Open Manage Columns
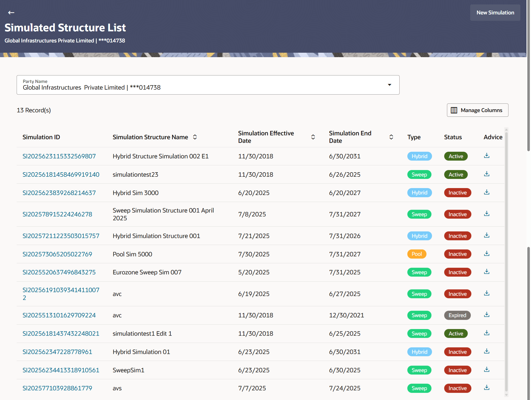The width and height of the screenshot is (532, 400). coord(477,110)
